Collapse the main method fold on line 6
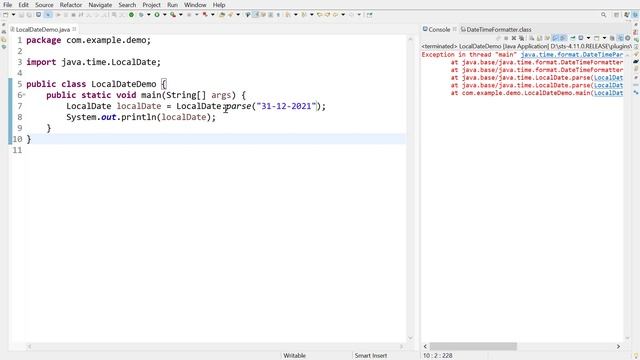The image size is (640, 360). coord(24,95)
